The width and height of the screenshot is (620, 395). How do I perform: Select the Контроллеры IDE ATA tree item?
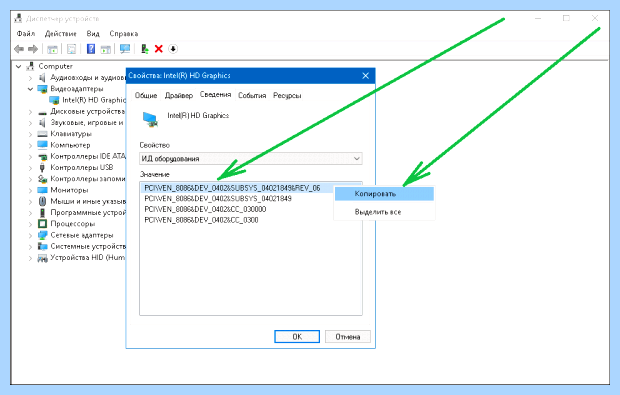pyautogui.click(x=87, y=157)
